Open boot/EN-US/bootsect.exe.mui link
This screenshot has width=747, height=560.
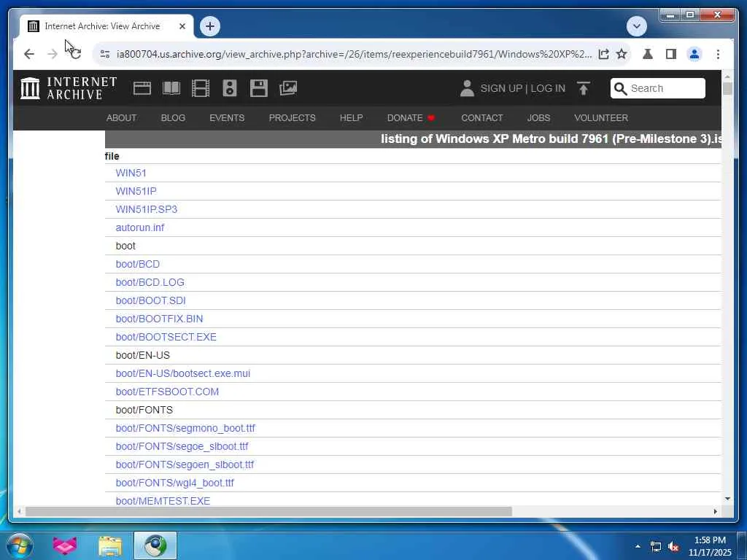pyautogui.click(x=183, y=373)
